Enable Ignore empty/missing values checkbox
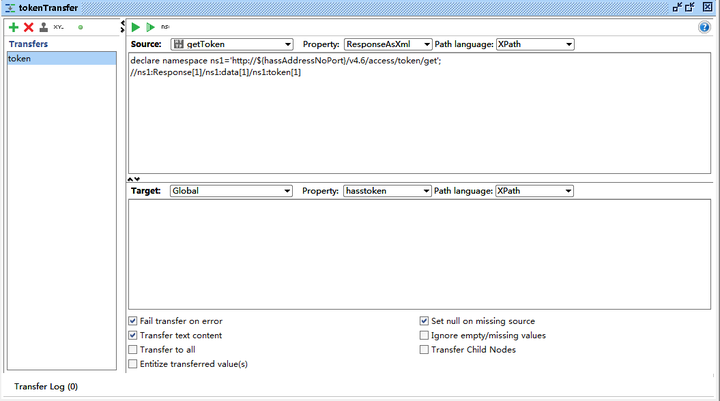 coord(424,335)
